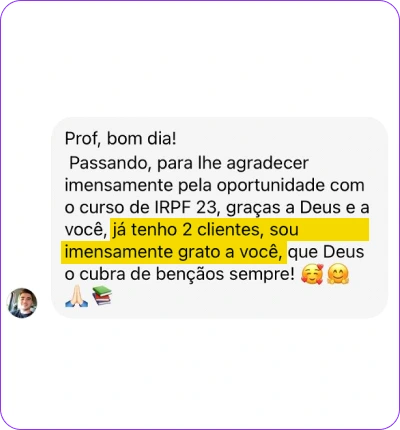Viewport: 400px width, 430px height.
Task: Open the sender's profile photo avatar
Action: [22, 303]
